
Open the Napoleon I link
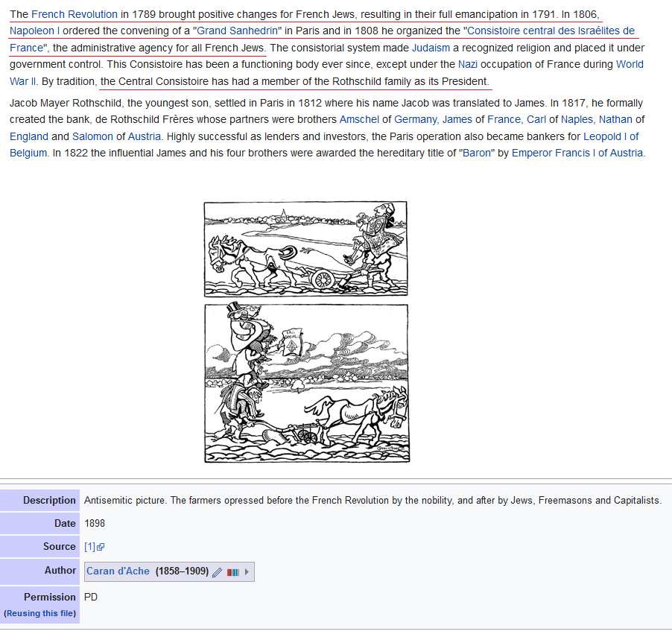coord(35,31)
